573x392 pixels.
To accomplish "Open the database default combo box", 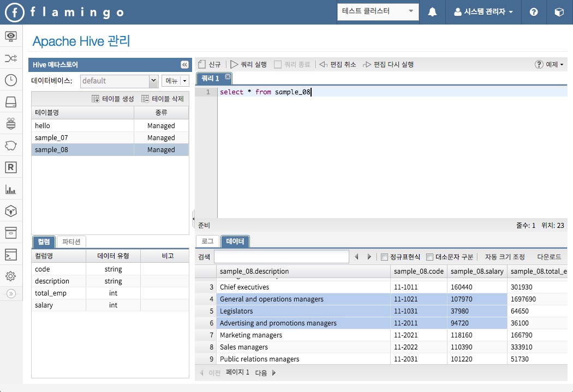I will click(119, 81).
